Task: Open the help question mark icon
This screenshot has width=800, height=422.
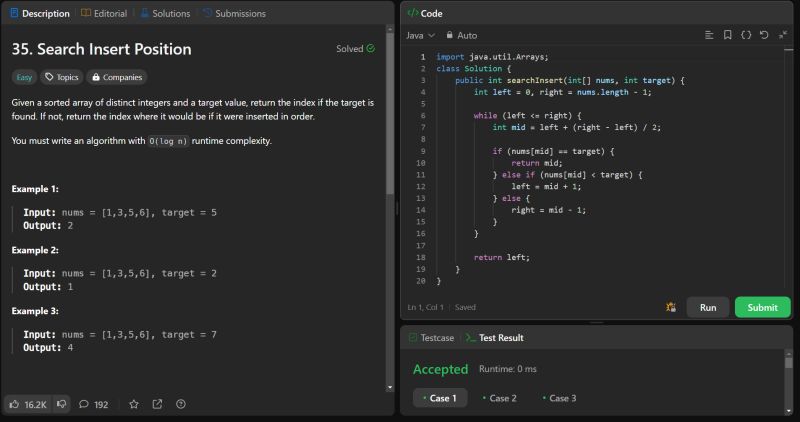Action: click(181, 404)
